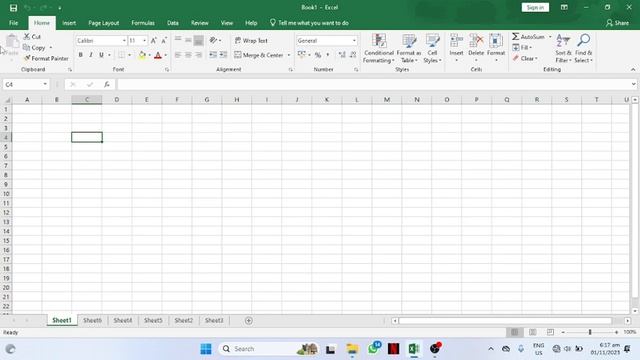
Task: Switch to Formulas tab
Action: click(x=143, y=23)
